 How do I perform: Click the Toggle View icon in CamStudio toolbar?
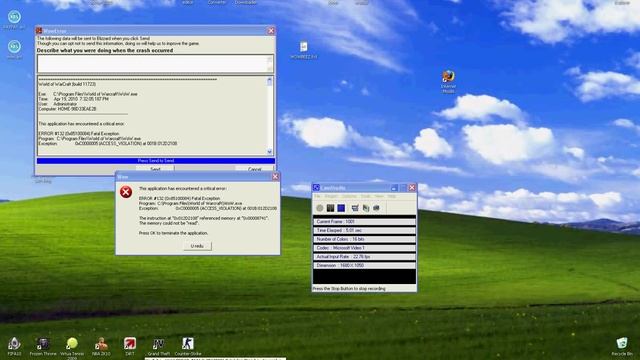355,208
